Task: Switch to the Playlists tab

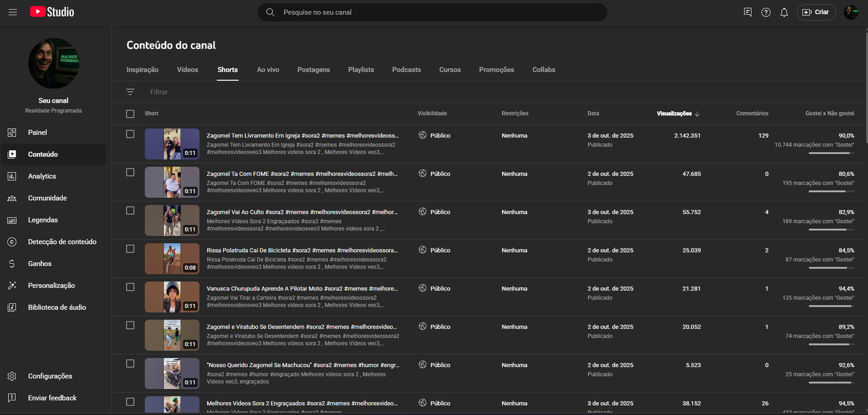Action: tap(361, 70)
